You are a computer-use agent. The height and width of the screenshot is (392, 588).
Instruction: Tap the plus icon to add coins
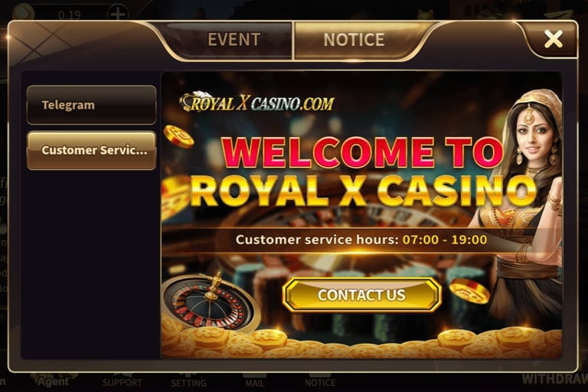(x=118, y=13)
